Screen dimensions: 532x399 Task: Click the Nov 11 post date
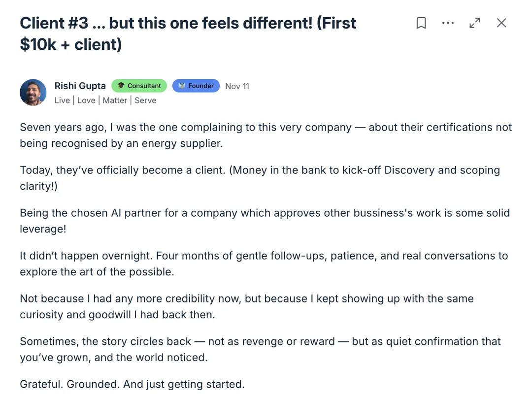[237, 86]
